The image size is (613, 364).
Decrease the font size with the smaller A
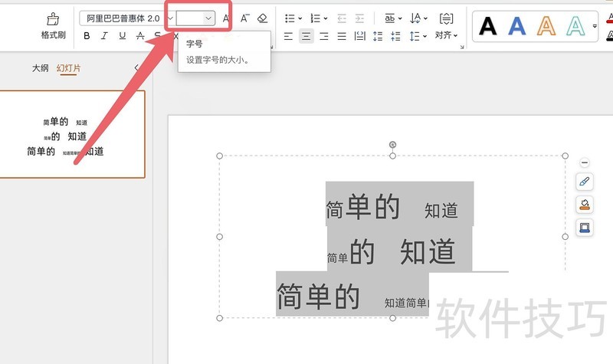pyautogui.click(x=244, y=18)
